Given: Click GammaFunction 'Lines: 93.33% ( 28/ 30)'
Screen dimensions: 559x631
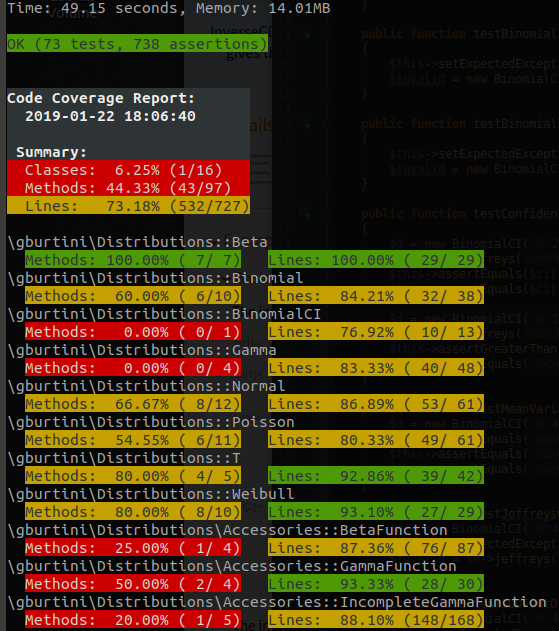Looking at the screenshot, I should [376, 584].
